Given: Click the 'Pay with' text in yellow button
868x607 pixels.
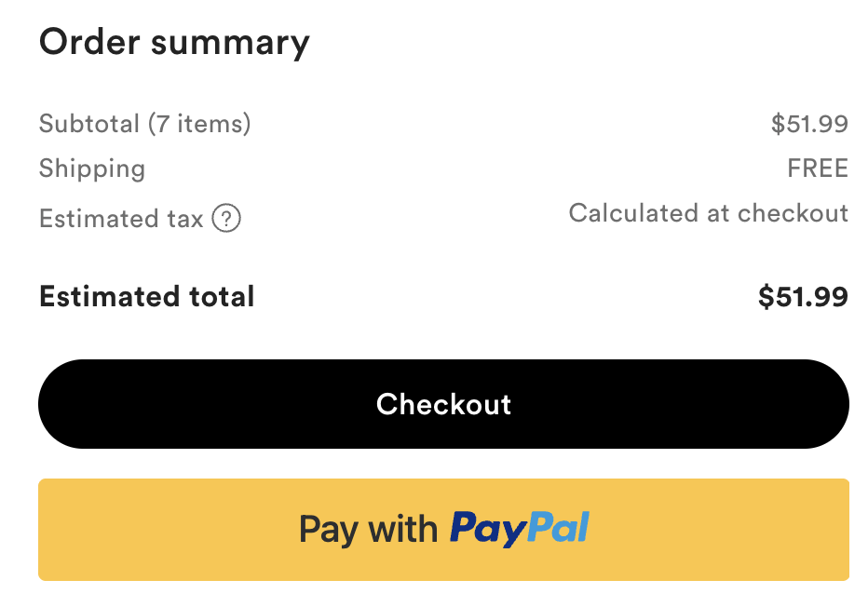Looking at the screenshot, I should click(368, 530).
